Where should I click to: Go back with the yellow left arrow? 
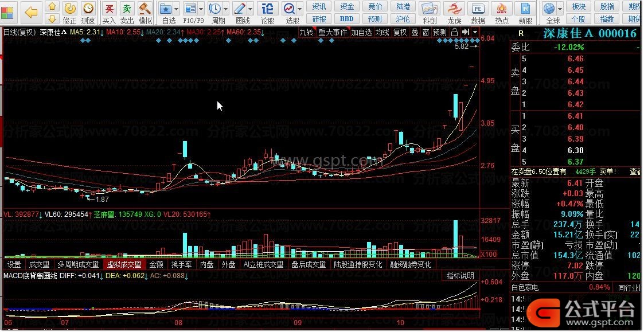31,12
